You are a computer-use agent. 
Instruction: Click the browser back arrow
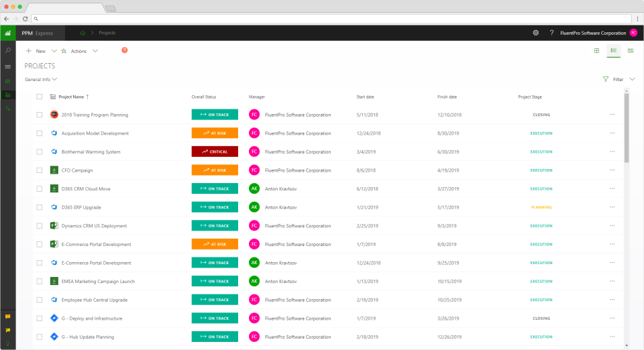[6, 19]
